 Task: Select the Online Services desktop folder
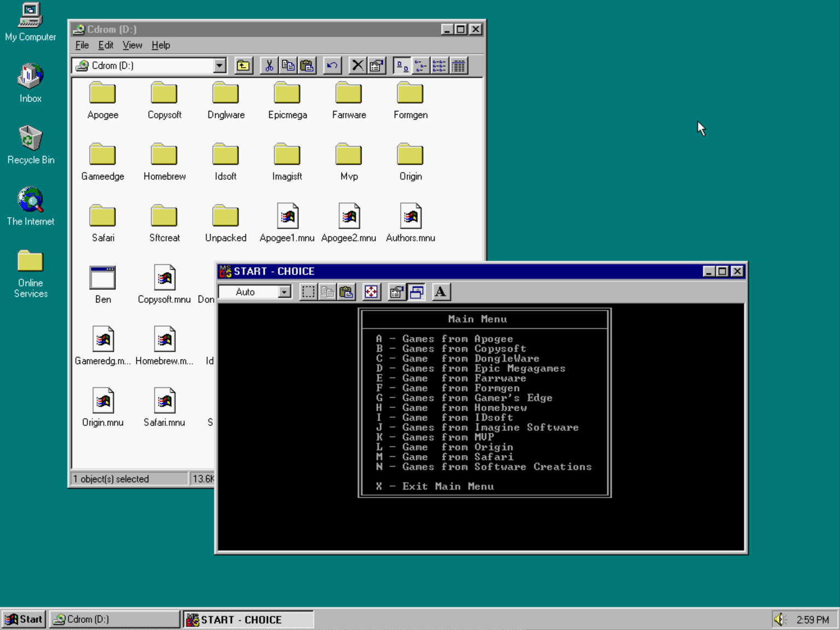pyautogui.click(x=31, y=273)
